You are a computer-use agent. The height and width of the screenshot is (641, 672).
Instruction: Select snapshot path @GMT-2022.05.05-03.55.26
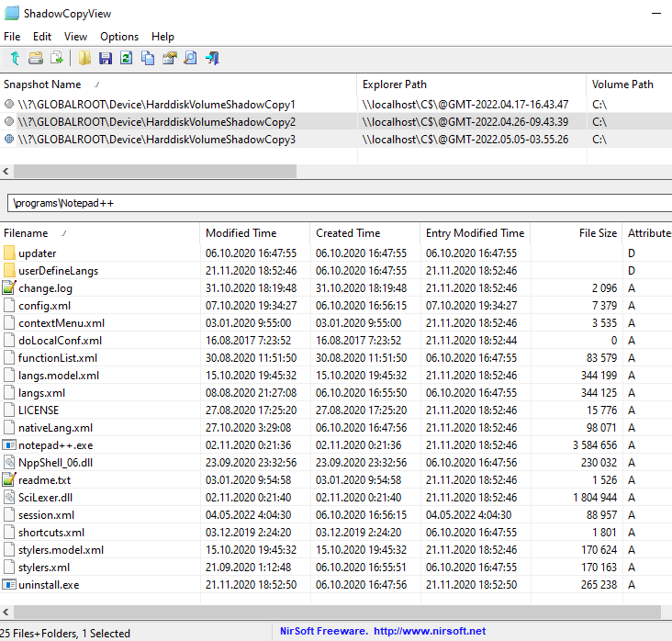[x=465, y=140]
